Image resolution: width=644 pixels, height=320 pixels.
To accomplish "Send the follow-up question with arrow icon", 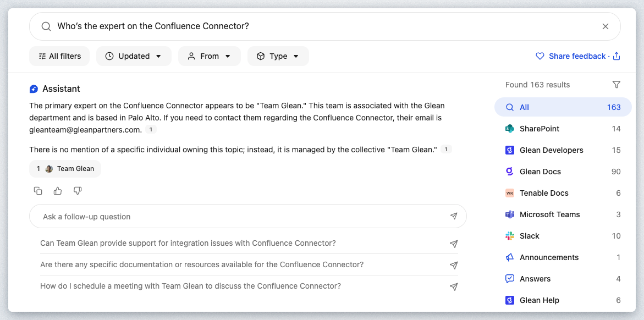I will click(453, 217).
